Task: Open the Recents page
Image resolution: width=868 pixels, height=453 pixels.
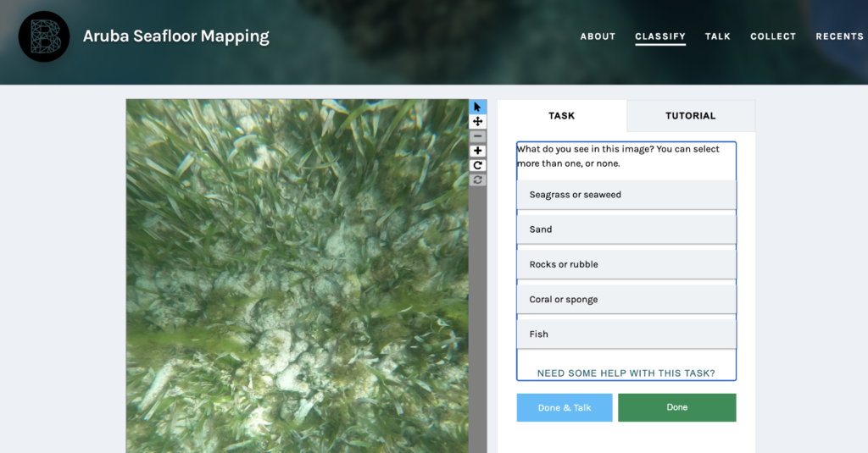Action: tap(839, 36)
